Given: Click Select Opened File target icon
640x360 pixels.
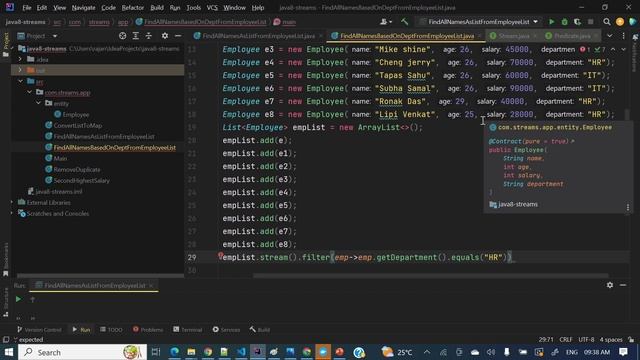Looking at the screenshot, I should [122, 36].
